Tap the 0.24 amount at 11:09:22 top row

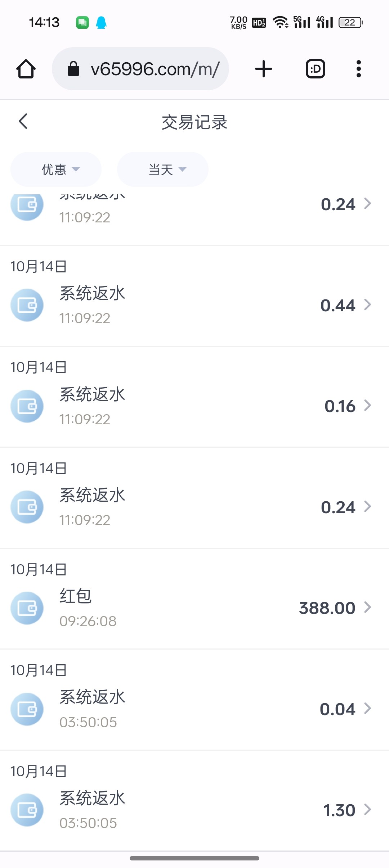tap(338, 204)
